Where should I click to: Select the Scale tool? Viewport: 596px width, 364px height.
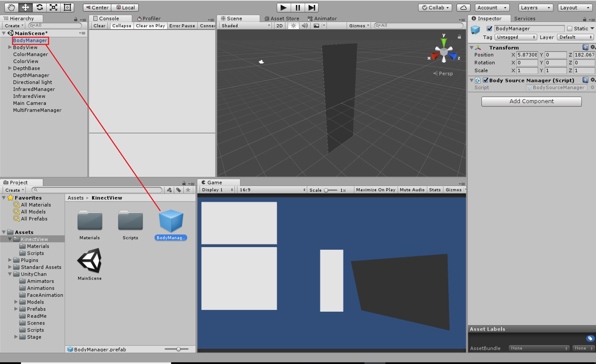(53, 7)
